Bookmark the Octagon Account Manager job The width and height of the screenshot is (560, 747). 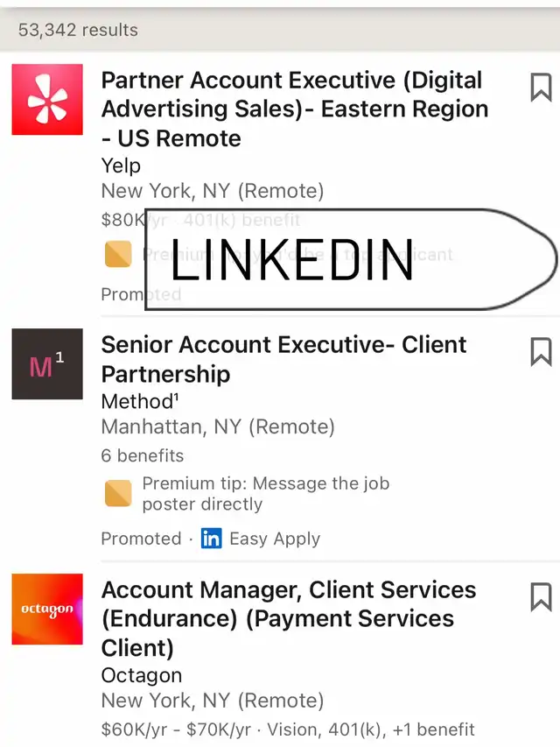(x=541, y=597)
